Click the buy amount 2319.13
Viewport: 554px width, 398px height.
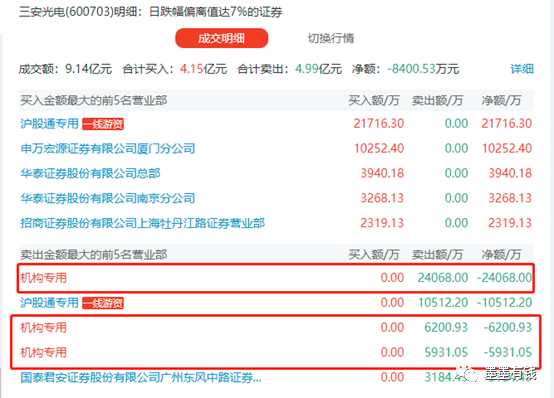click(x=382, y=223)
